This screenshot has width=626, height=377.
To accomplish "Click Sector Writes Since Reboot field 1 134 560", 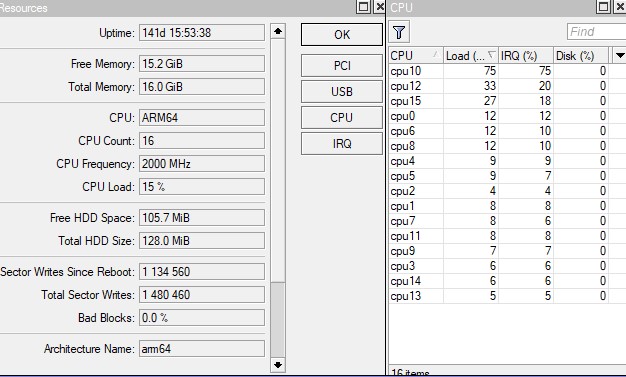I will click(x=202, y=272).
